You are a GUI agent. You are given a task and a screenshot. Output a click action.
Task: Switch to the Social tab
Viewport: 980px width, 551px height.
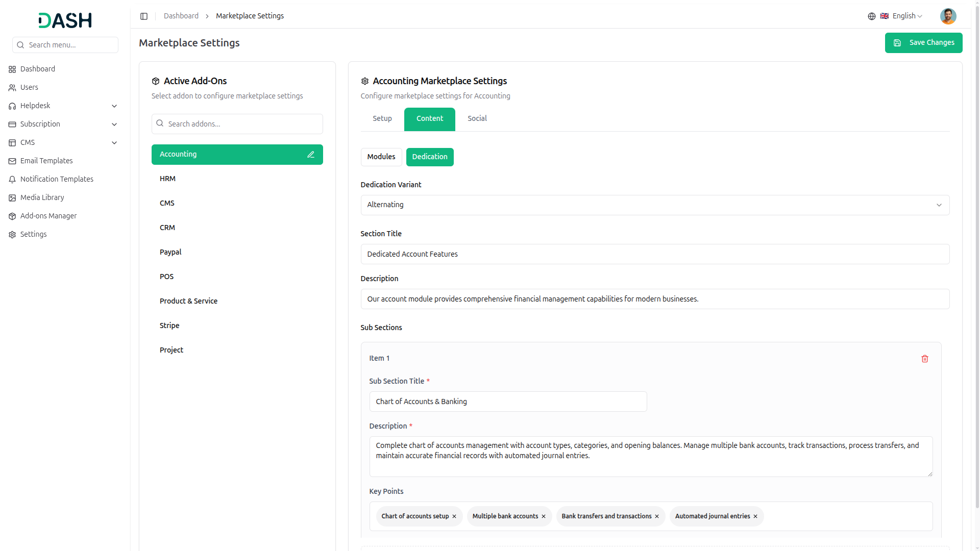pyautogui.click(x=477, y=118)
